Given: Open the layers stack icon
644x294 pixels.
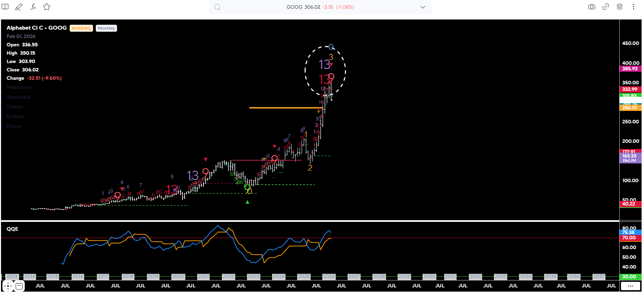Looking at the screenshot, I should click(x=620, y=7).
